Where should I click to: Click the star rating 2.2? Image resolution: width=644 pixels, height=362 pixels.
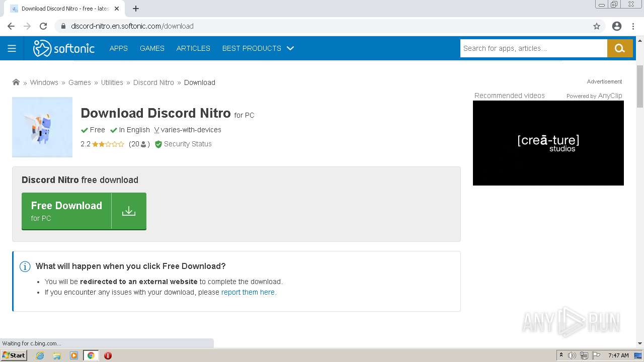coord(102,144)
